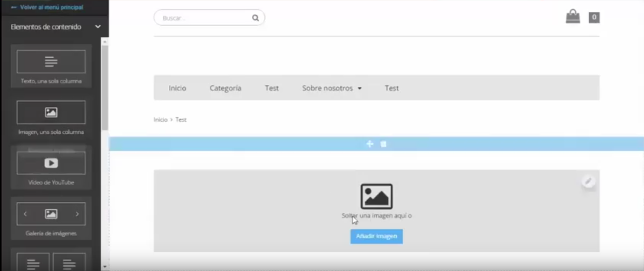
Task: Open last Test navigation item
Action: [x=392, y=88]
